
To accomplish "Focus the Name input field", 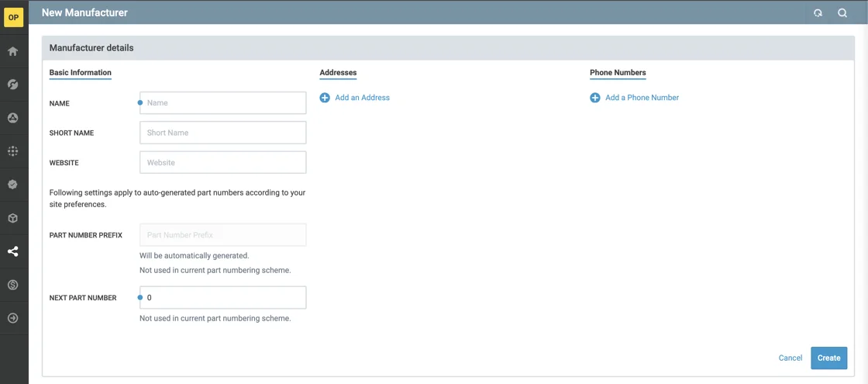I will (223, 103).
